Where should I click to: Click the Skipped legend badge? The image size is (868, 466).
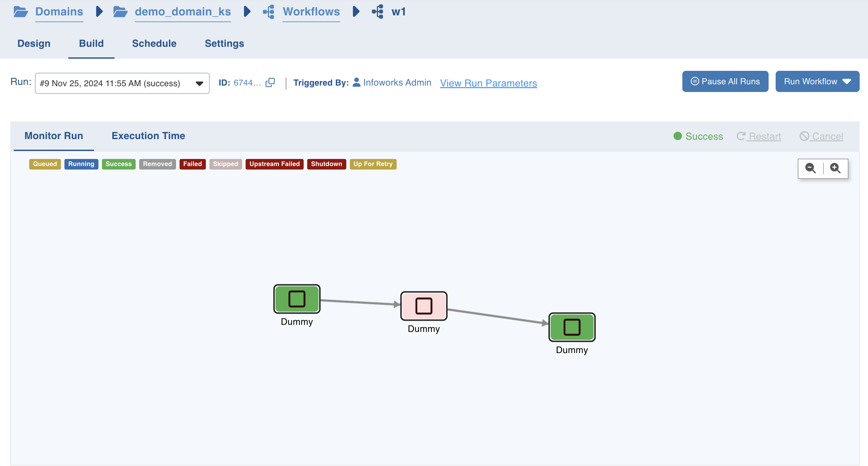pyautogui.click(x=225, y=164)
